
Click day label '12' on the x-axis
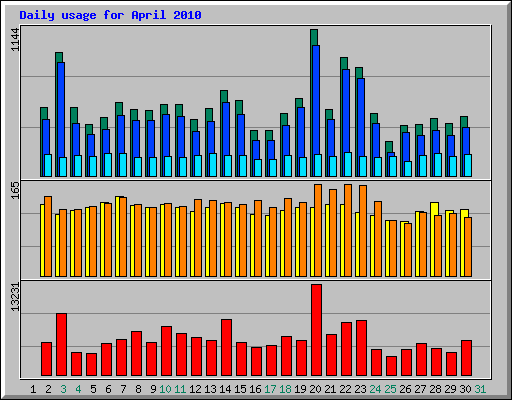pyautogui.click(x=195, y=389)
